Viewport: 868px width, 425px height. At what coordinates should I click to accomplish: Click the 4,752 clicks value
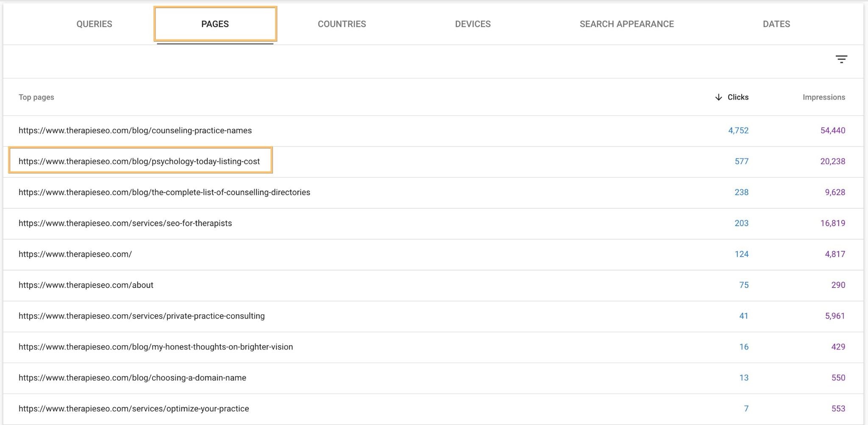(x=738, y=131)
